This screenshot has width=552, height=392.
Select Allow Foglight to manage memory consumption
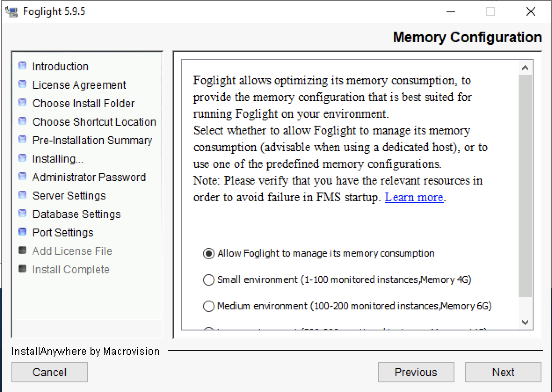click(x=209, y=253)
